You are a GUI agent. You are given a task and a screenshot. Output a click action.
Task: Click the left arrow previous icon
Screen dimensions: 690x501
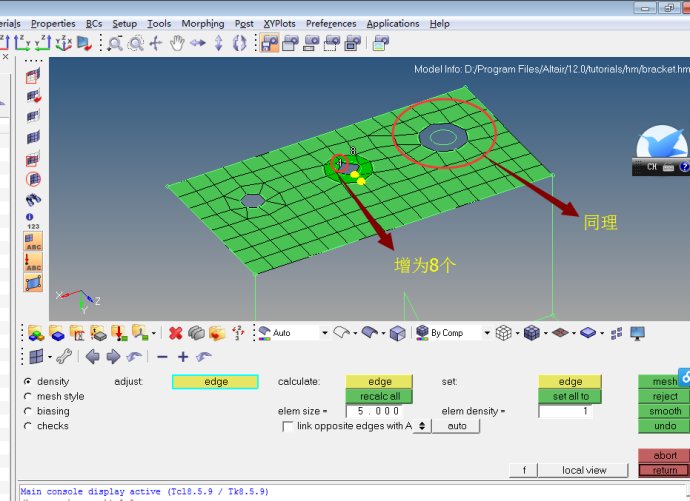tap(92, 356)
